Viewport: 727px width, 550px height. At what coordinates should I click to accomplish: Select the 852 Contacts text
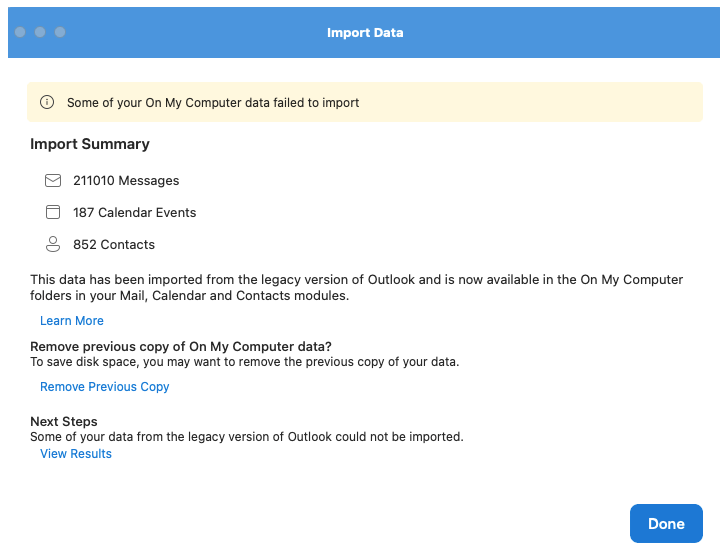coord(114,244)
